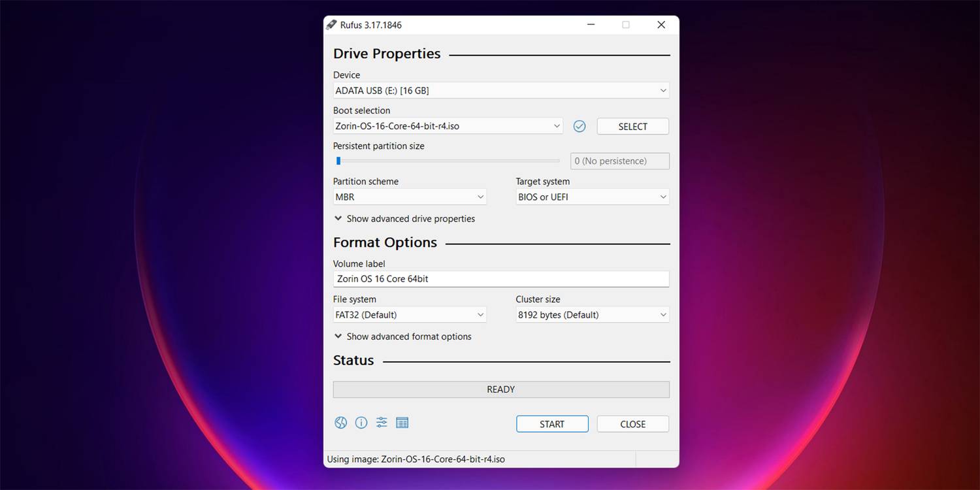Click the CLOSE button
The height and width of the screenshot is (490, 980).
[633, 424]
